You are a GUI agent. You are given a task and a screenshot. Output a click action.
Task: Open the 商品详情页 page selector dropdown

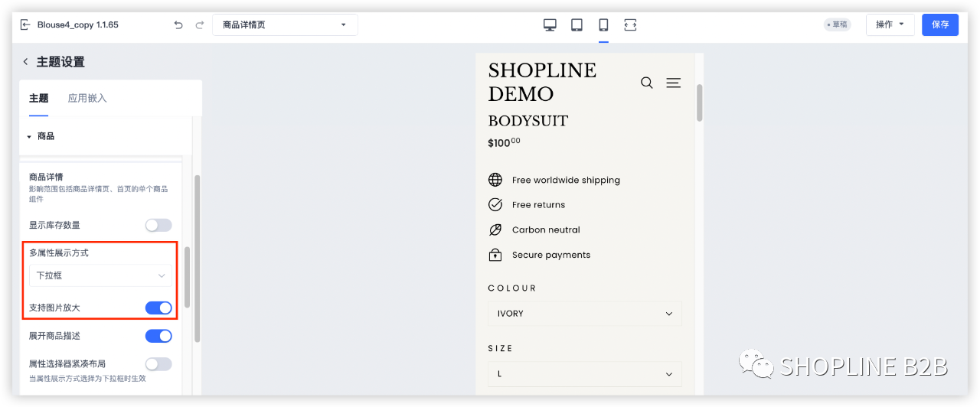click(285, 24)
